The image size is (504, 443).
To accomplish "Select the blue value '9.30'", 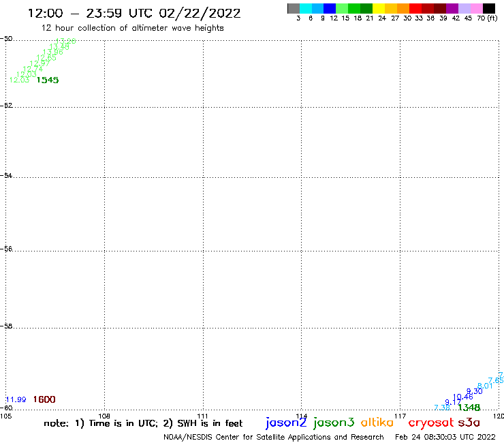I will point(475,391).
